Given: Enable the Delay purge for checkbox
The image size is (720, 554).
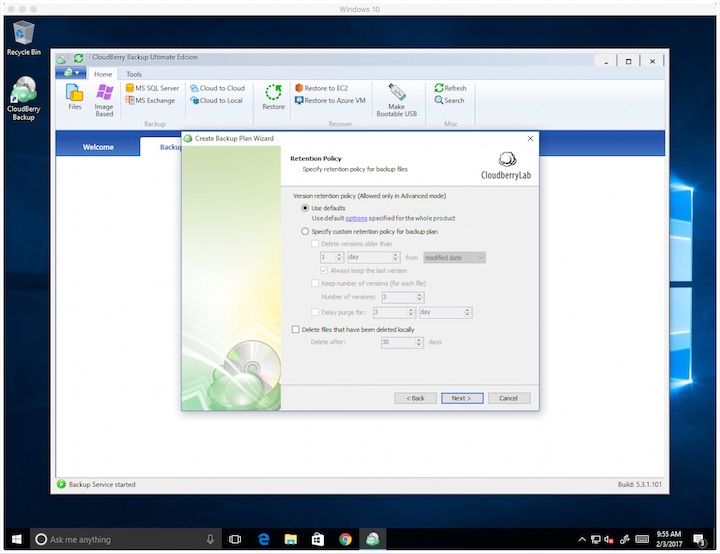Looking at the screenshot, I should pos(315,312).
